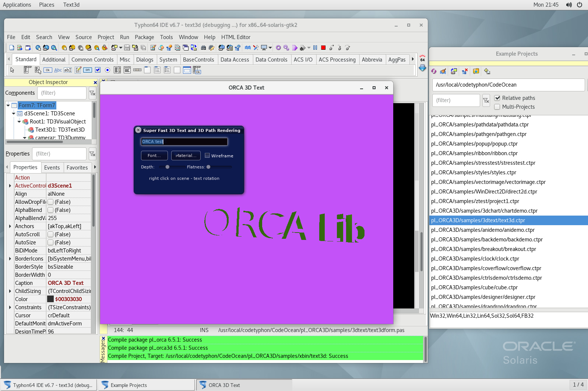The height and width of the screenshot is (391, 588).
Task: Expand the Constraints property
Action: click(x=10, y=307)
